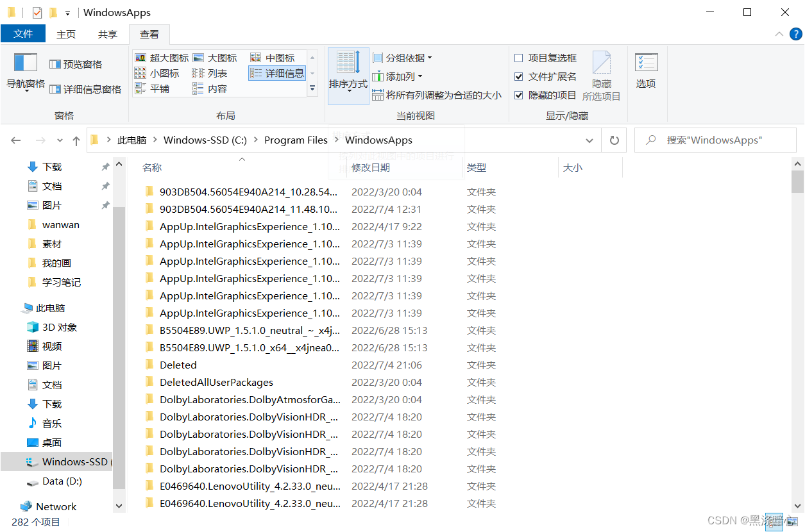Click the navigation pane scroll down arrow
This screenshot has width=805, height=532.
[118, 506]
